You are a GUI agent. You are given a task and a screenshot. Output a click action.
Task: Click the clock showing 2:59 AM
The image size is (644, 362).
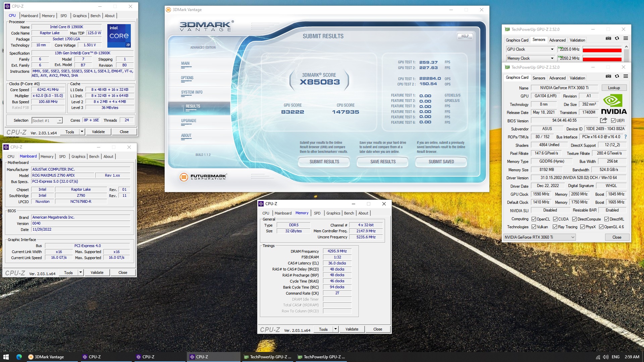pyautogui.click(x=632, y=357)
